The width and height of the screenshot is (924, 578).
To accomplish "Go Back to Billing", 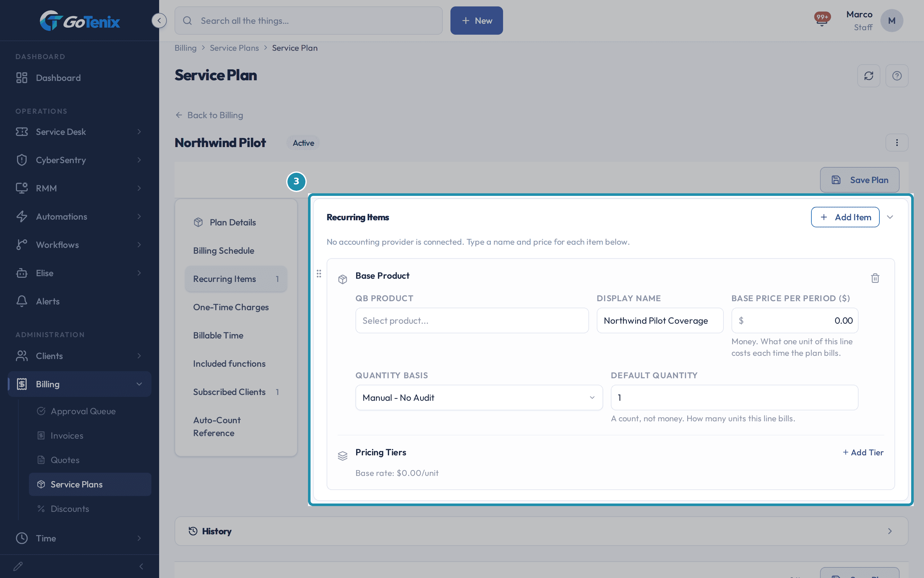I will (x=209, y=115).
